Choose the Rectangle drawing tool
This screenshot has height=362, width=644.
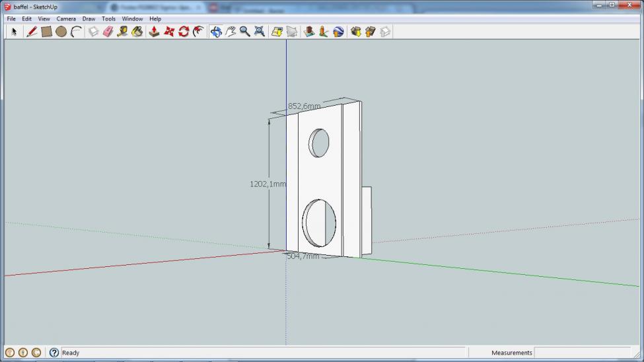click(46, 32)
